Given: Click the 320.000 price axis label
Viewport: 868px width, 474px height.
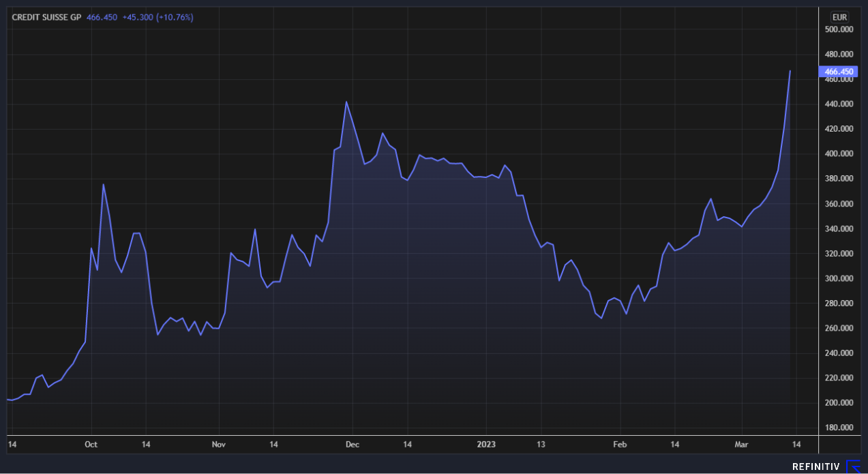Looking at the screenshot, I should pos(839,254).
